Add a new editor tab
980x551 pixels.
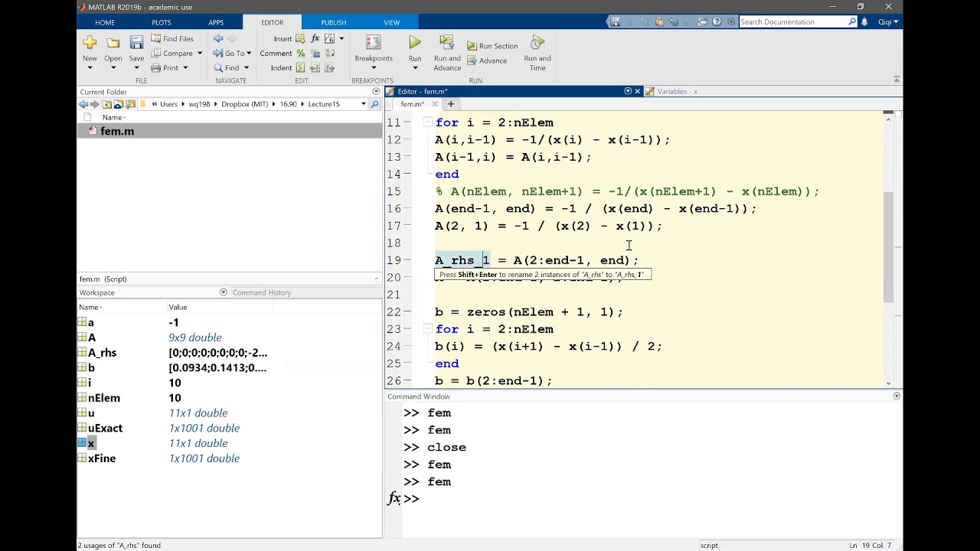click(451, 104)
